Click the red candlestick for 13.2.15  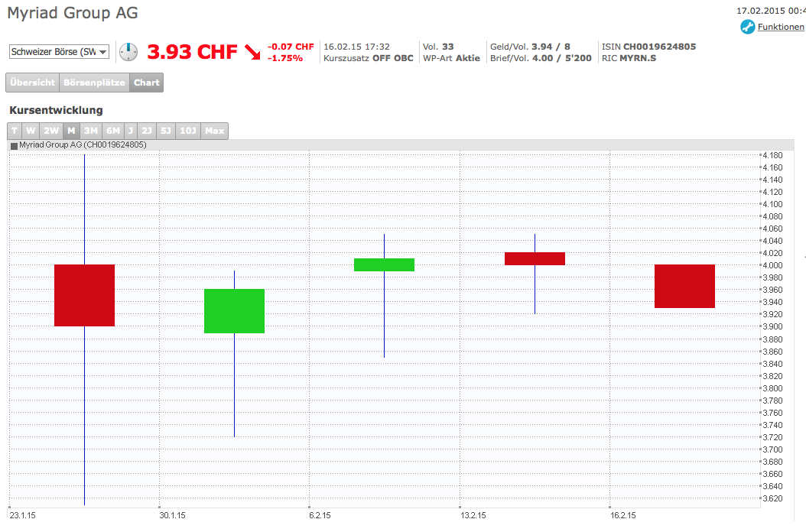point(535,258)
